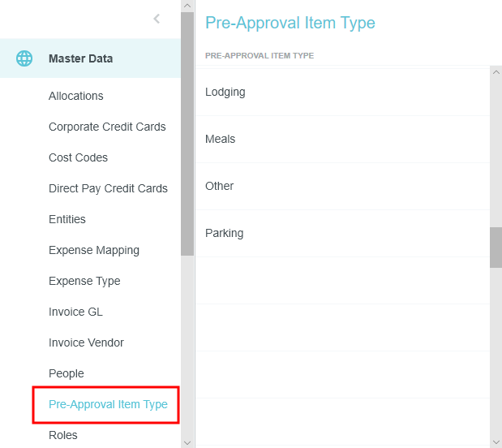Collapse the sidebar with the chevron arrow
This screenshot has height=448, width=502.
coord(157,19)
